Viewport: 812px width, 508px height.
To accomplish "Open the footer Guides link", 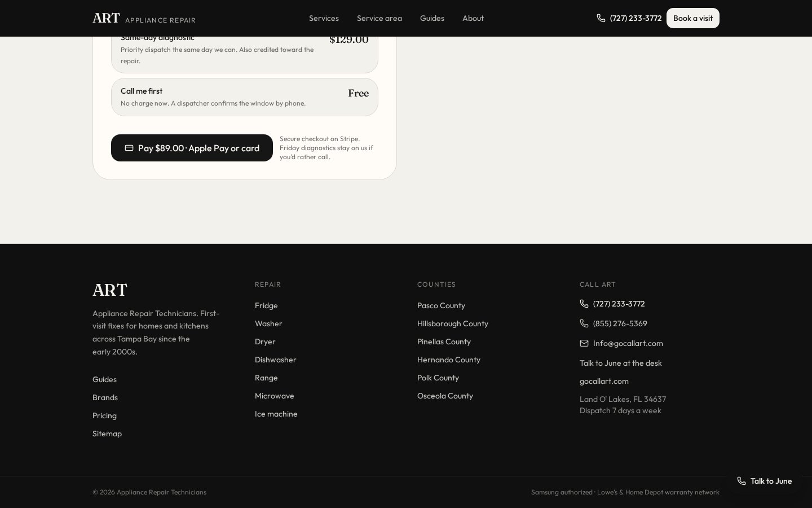I will [104, 379].
